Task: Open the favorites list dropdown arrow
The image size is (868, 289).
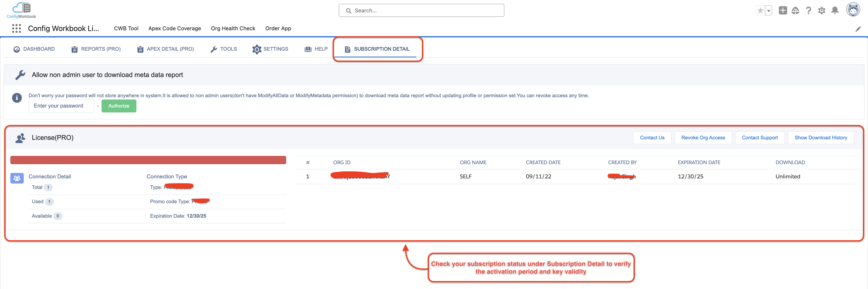Action: click(x=769, y=10)
